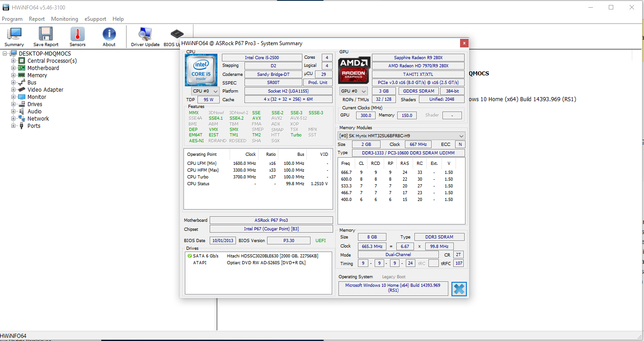Expand the Memory tree node
The width and height of the screenshot is (644, 341).
pos(14,75)
